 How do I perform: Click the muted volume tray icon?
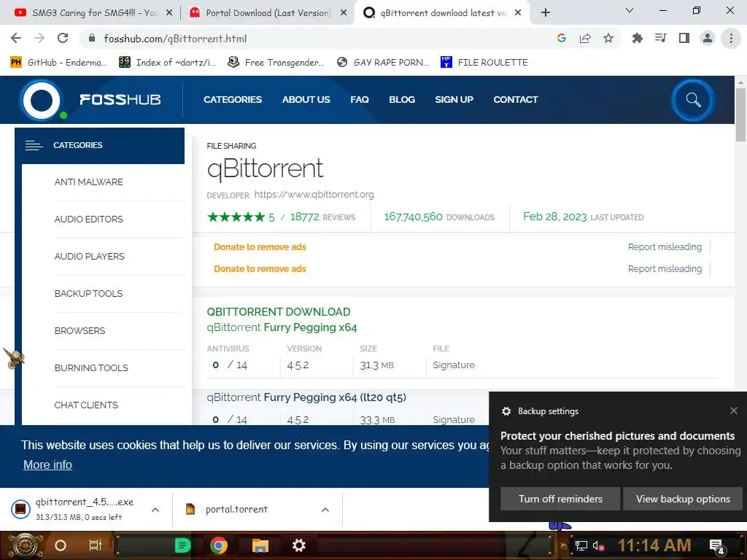pyautogui.click(x=598, y=545)
